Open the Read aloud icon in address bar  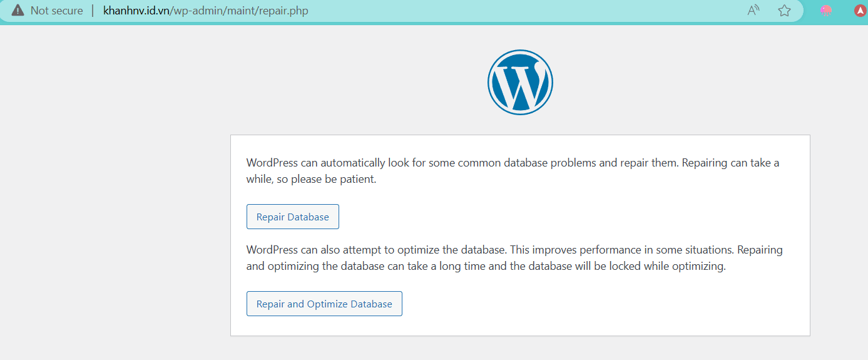(x=753, y=11)
